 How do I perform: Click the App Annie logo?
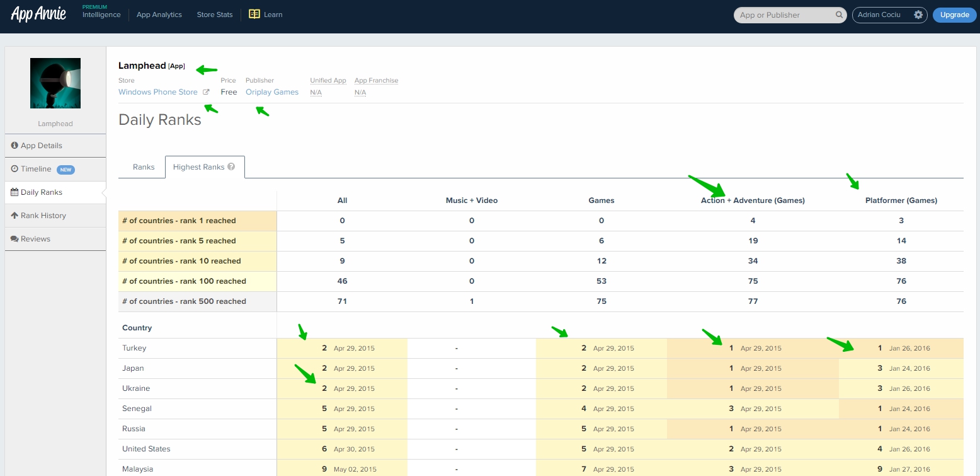tap(38, 15)
